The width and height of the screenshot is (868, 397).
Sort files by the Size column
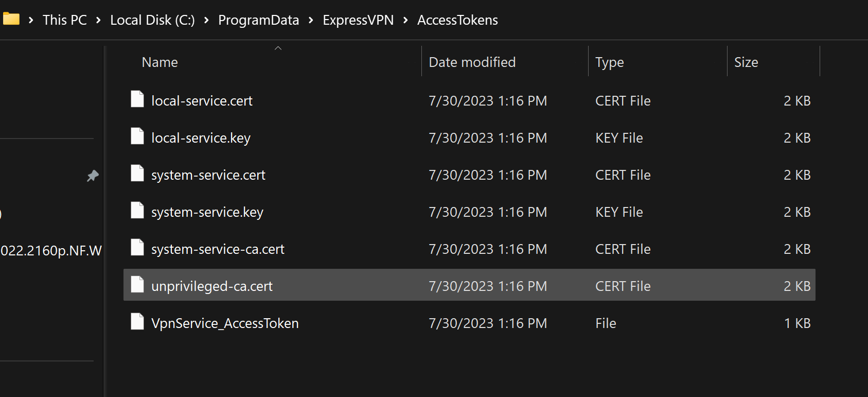point(746,62)
